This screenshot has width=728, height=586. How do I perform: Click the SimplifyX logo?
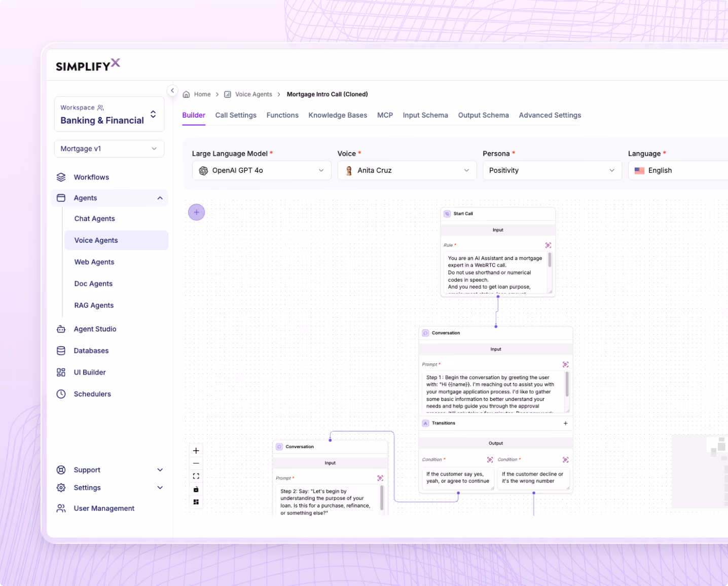coord(88,65)
